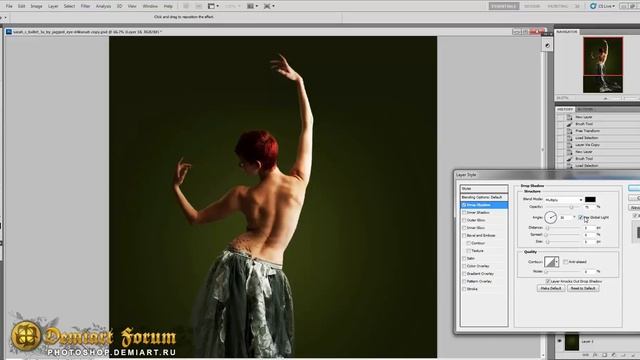Viewport: 640px width, 360px height.
Task: Switch to the Actions tab beside History
Action: point(585,109)
